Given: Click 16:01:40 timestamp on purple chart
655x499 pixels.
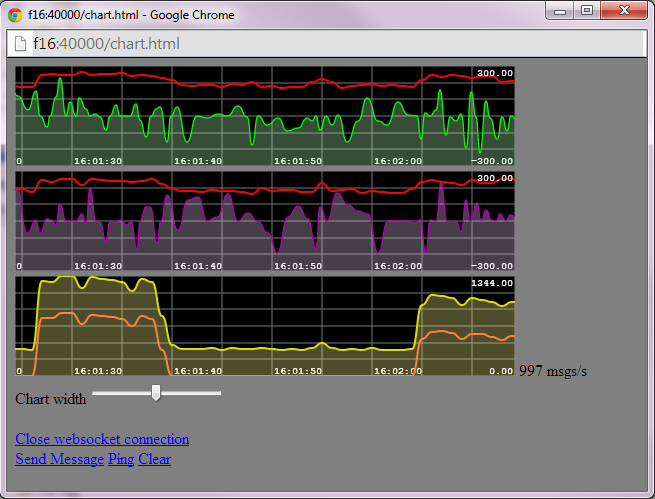Looking at the screenshot, I should 198,266.
